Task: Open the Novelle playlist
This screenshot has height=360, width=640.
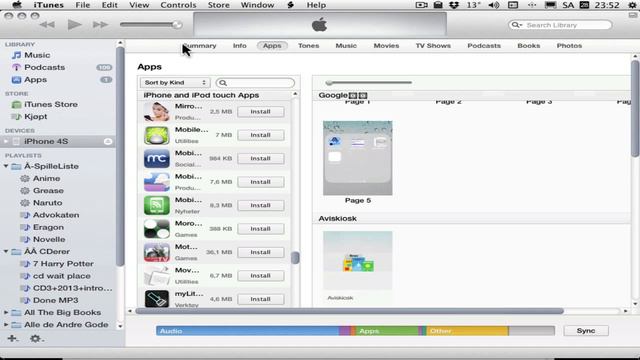Action: [x=49, y=240]
